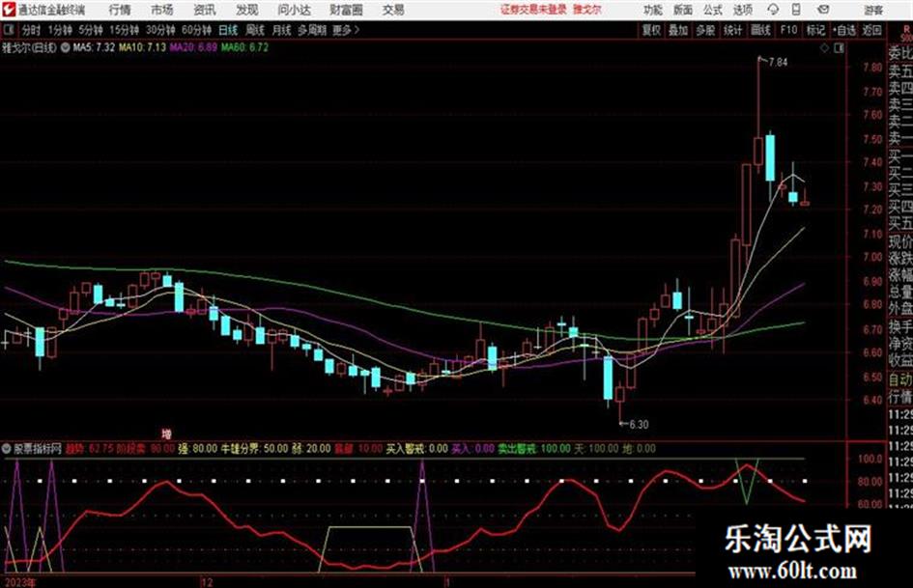Switch to the 15分钟 period tab
The height and width of the screenshot is (588, 913).
[125, 30]
